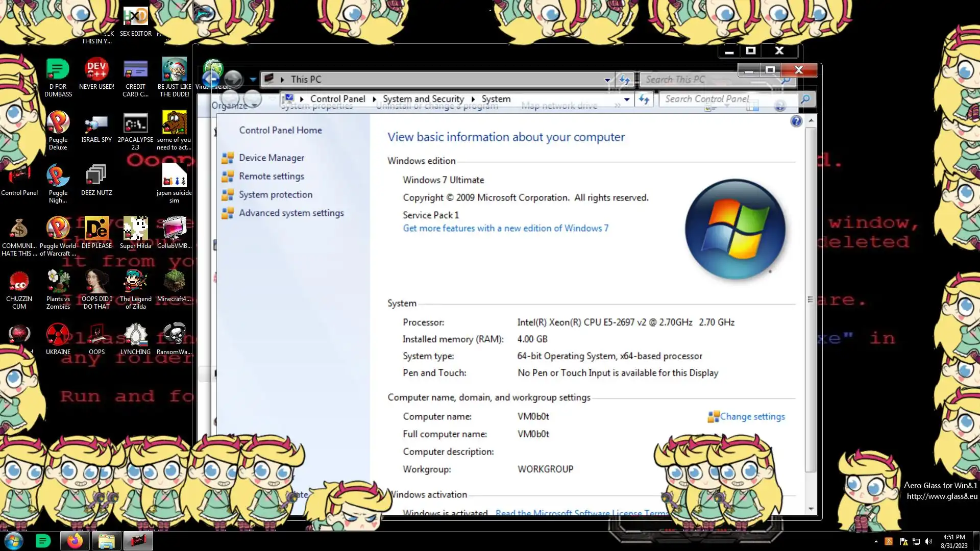Viewport: 980px width, 551px height.
Task: Click the File Explorer taskbar icon
Action: (x=106, y=541)
